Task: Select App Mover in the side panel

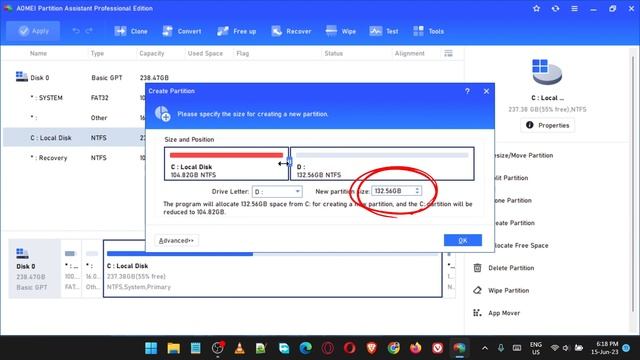Action: point(504,313)
